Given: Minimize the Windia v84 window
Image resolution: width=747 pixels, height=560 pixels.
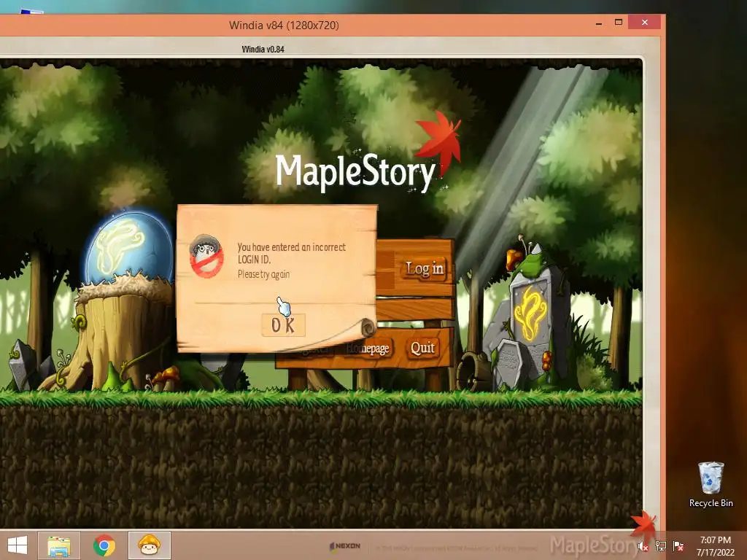Looking at the screenshot, I should click(599, 23).
